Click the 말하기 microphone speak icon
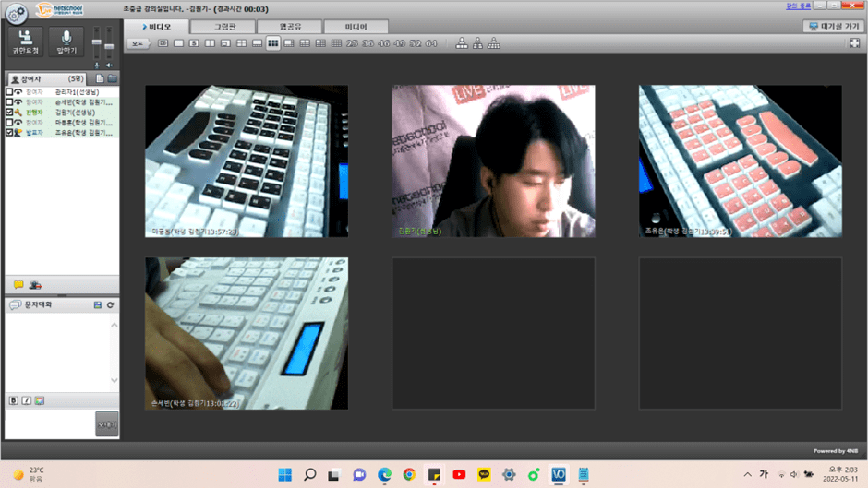 66,42
